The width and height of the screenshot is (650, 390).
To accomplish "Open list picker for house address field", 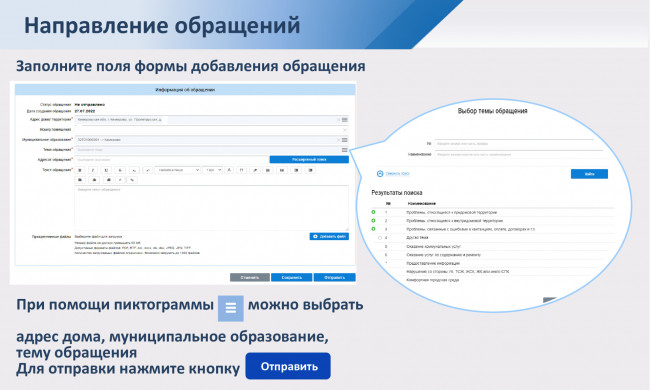I will pyautogui.click(x=344, y=120).
